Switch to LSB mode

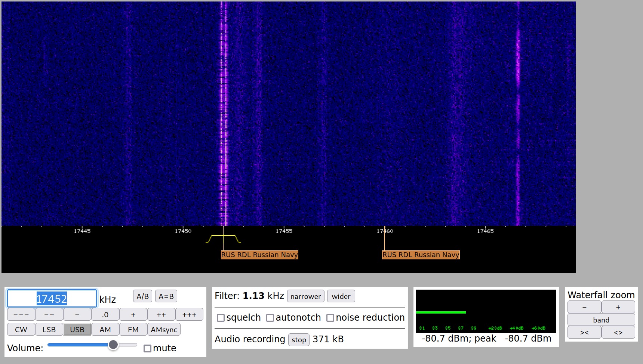pyautogui.click(x=49, y=330)
